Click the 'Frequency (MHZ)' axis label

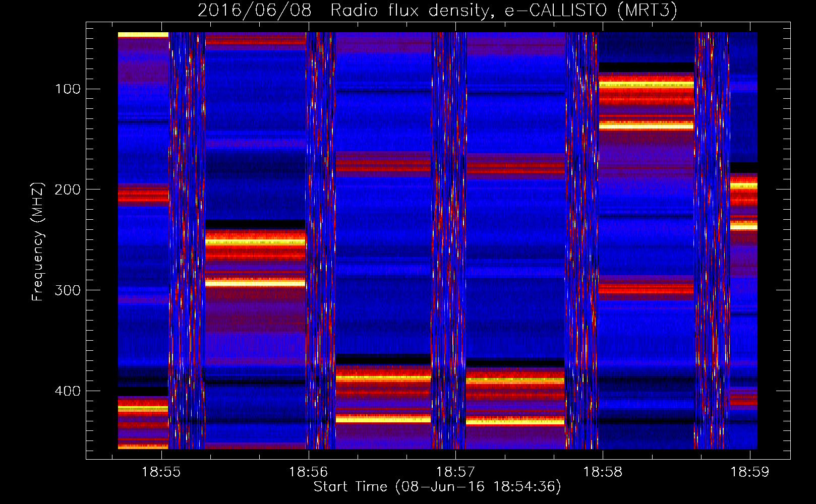tap(38, 241)
